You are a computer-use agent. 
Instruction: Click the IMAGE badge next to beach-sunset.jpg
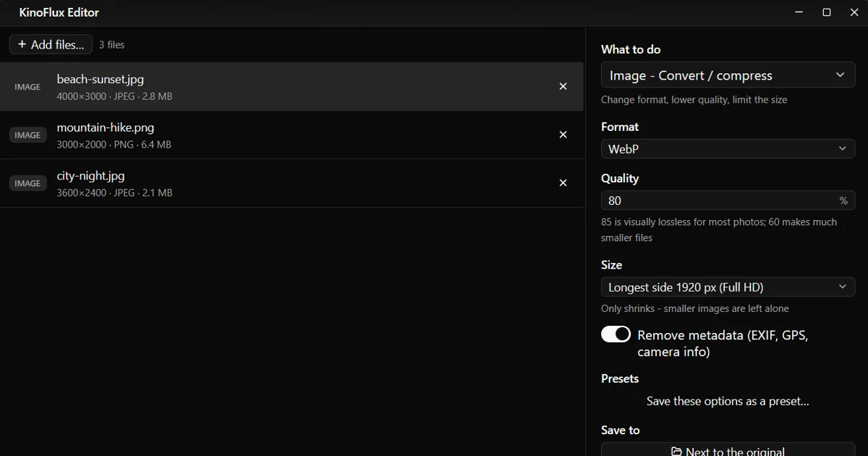tap(27, 87)
